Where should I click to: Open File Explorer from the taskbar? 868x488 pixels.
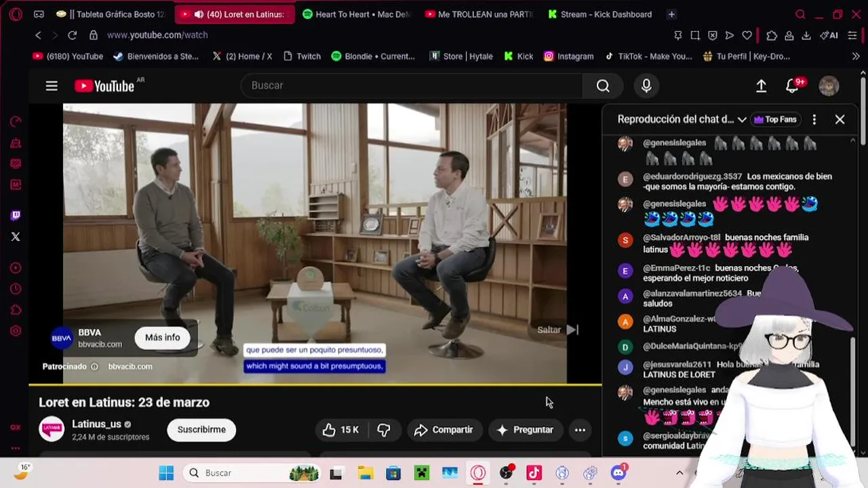coord(365,473)
